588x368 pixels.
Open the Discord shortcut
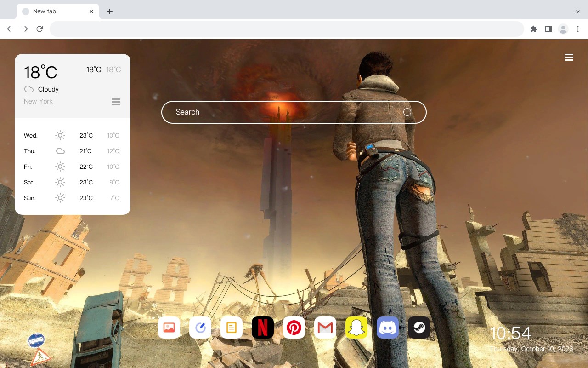(388, 328)
